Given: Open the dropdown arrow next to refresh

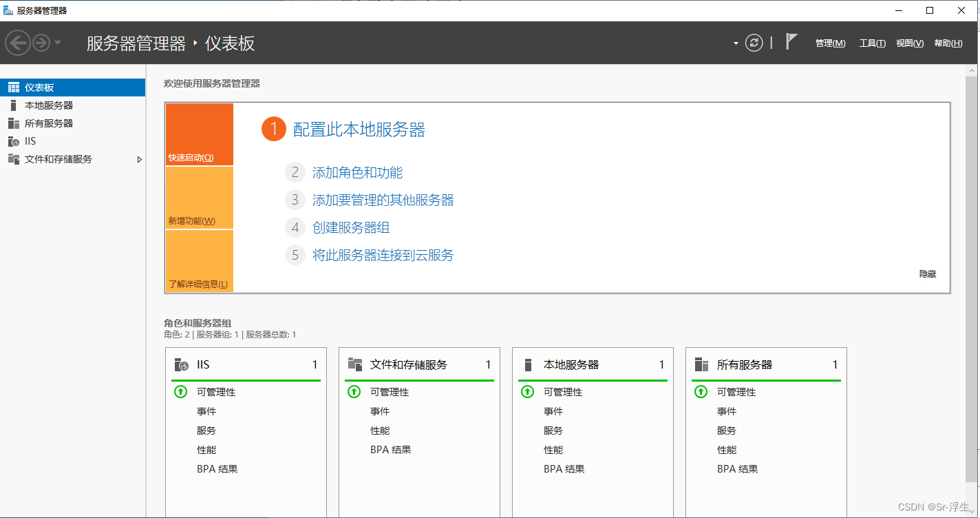Looking at the screenshot, I should (x=735, y=43).
